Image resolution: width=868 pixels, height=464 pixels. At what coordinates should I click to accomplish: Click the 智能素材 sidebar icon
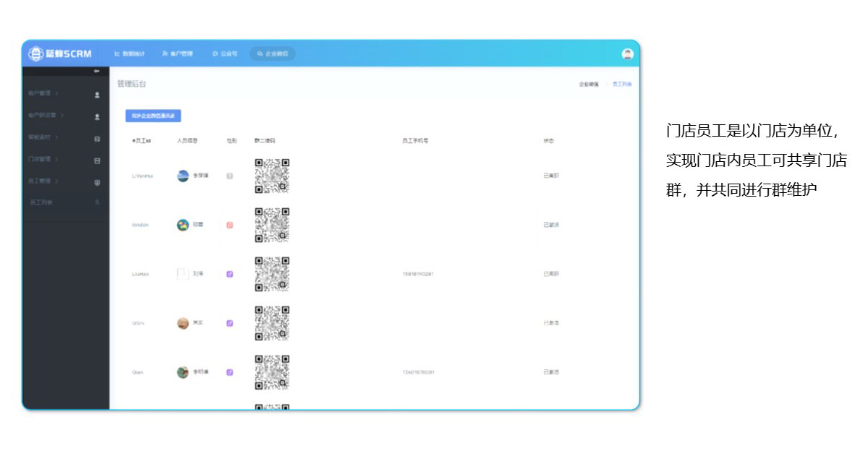pos(98,139)
